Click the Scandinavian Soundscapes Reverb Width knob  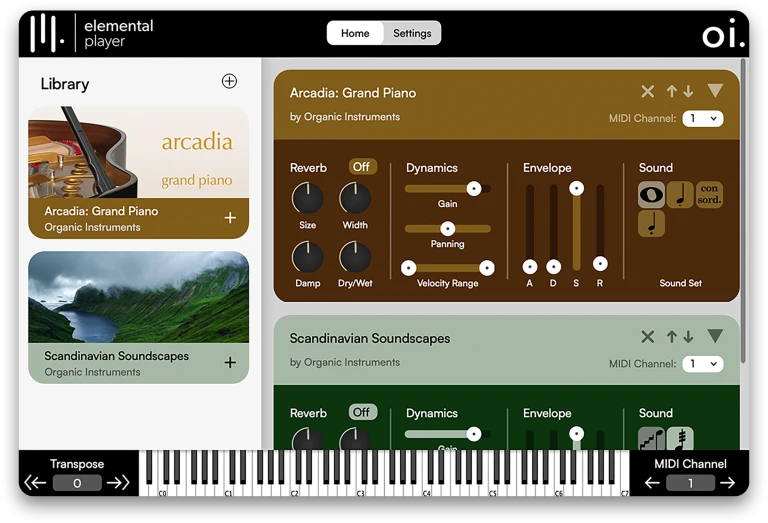tap(355, 439)
